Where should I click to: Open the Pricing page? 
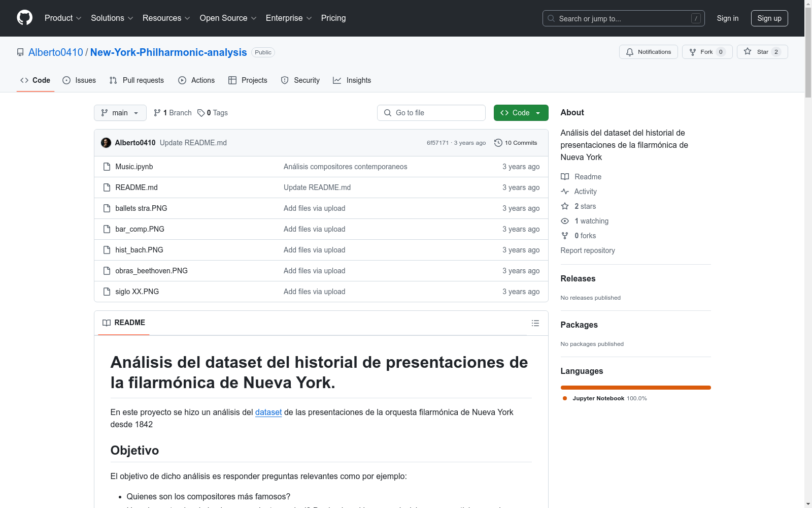tap(333, 18)
